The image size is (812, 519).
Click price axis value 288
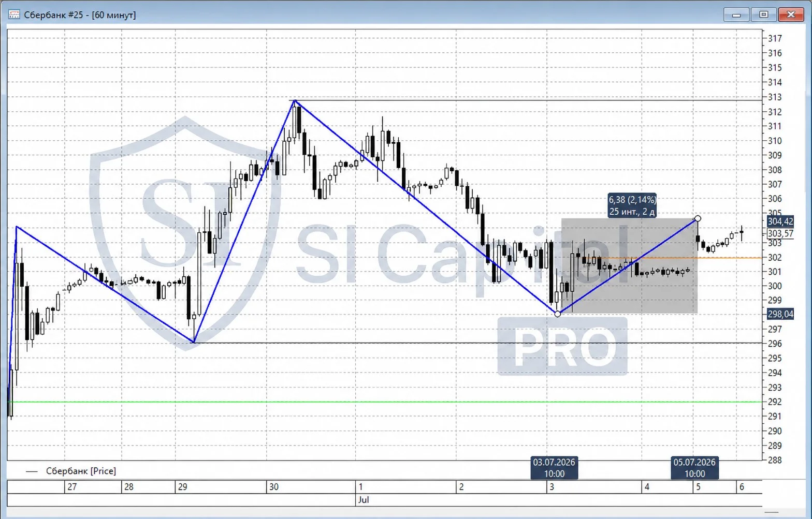775,460
